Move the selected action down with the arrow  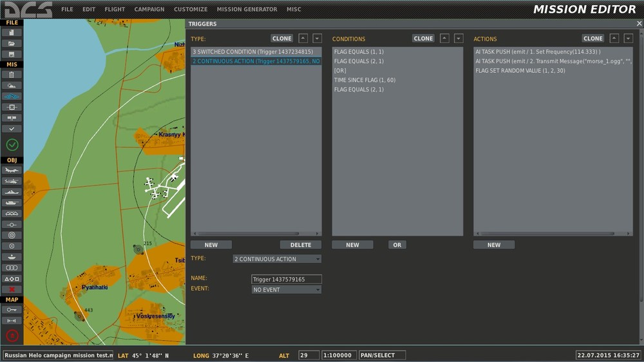(x=628, y=39)
